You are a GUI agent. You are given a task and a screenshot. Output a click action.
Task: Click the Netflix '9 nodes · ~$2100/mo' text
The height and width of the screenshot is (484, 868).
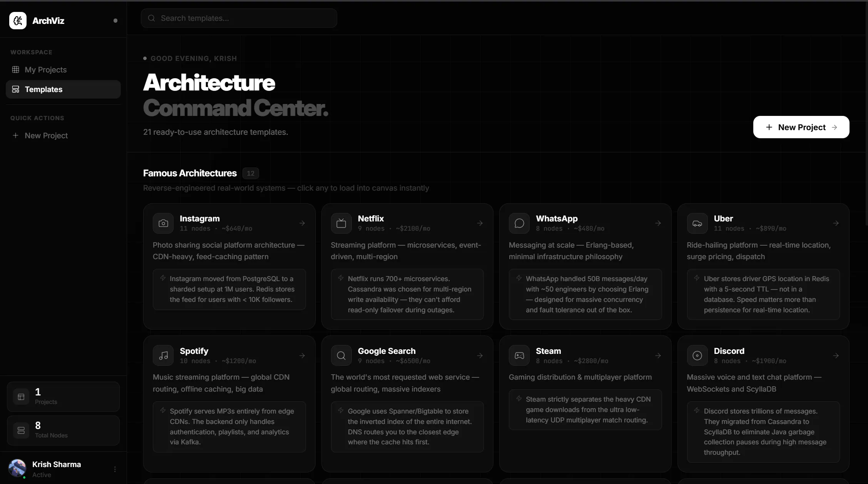pos(394,229)
